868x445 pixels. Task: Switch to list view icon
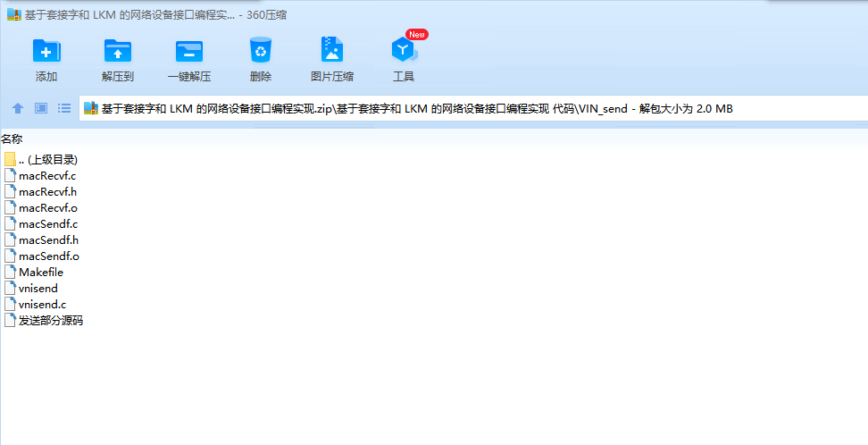pyautogui.click(x=64, y=108)
